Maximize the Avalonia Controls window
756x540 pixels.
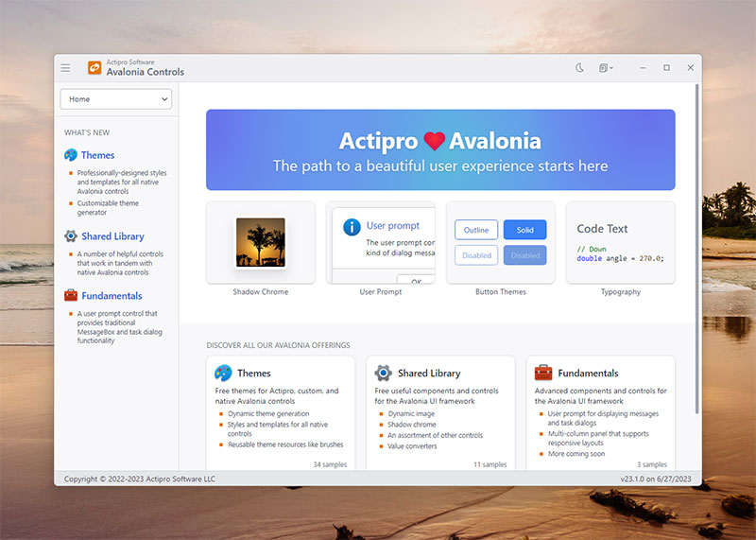(666, 68)
